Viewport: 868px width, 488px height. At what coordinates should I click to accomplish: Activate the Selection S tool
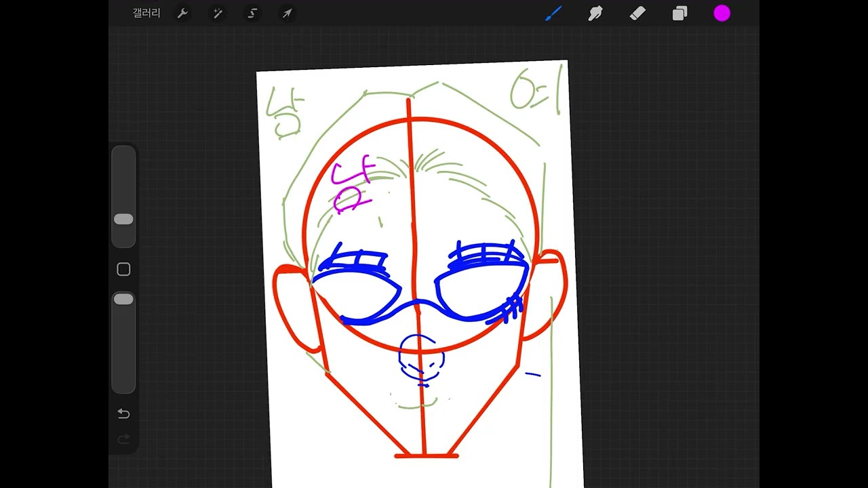point(252,14)
